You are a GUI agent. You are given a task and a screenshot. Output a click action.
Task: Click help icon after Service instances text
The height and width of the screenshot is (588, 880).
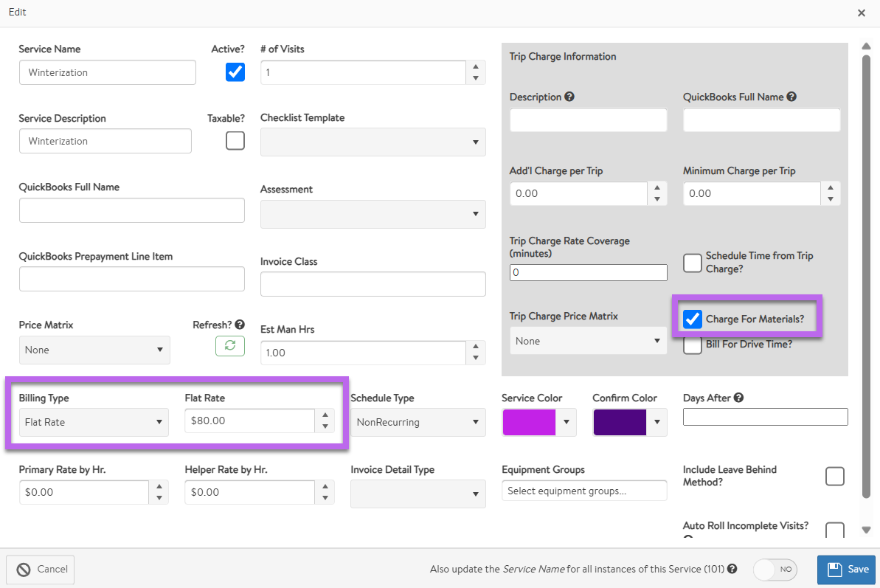pos(732,570)
